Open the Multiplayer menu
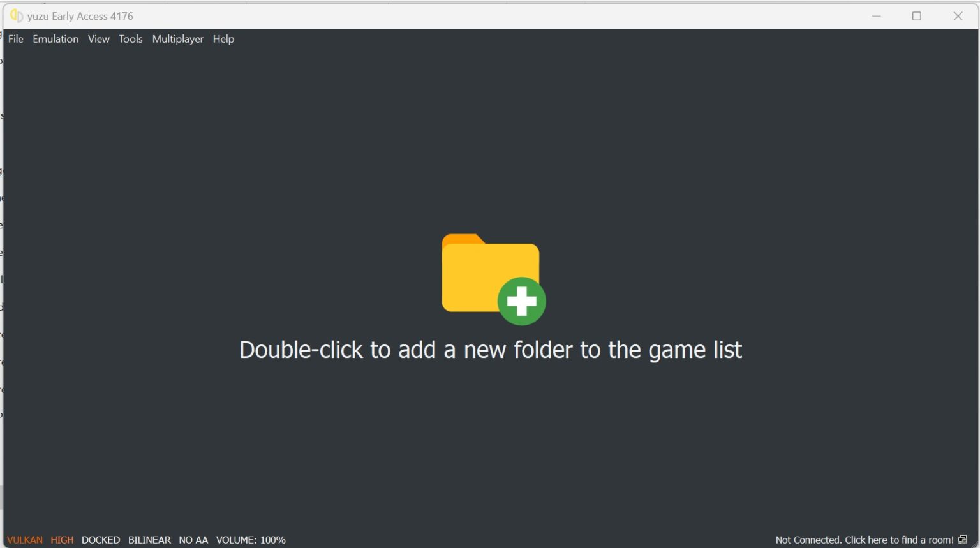 coord(178,39)
